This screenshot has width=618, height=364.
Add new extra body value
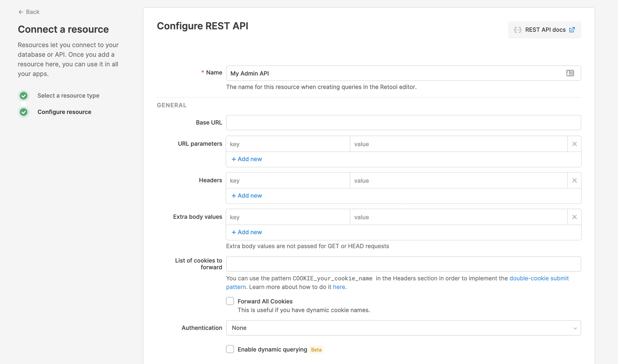[246, 232]
